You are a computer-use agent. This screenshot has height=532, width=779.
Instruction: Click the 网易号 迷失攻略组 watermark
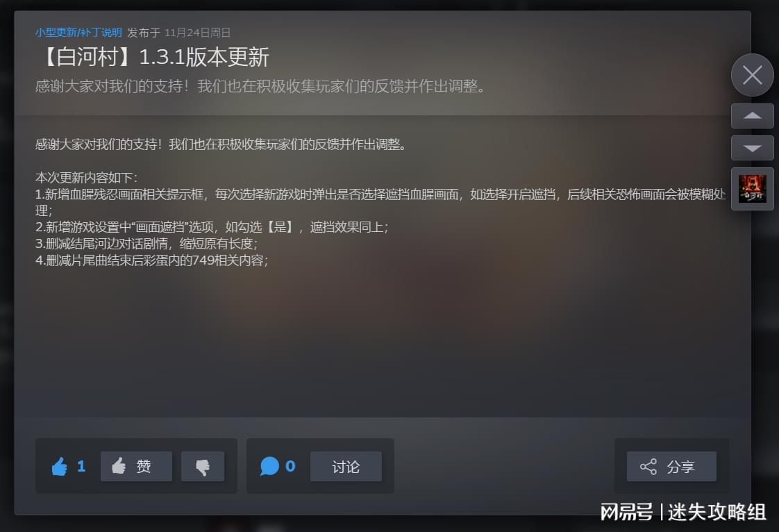pos(683,512)
